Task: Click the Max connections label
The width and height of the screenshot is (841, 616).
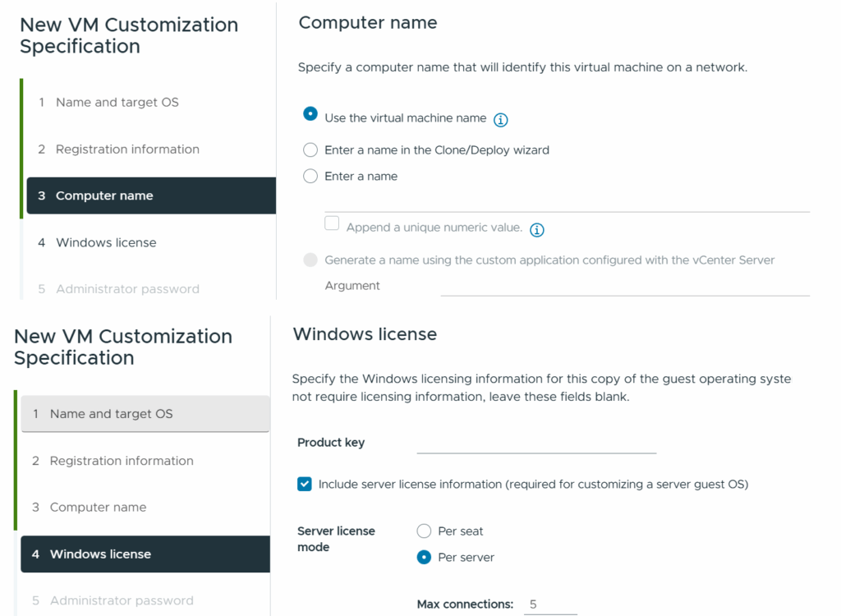Action: click(x=465, y=605)
